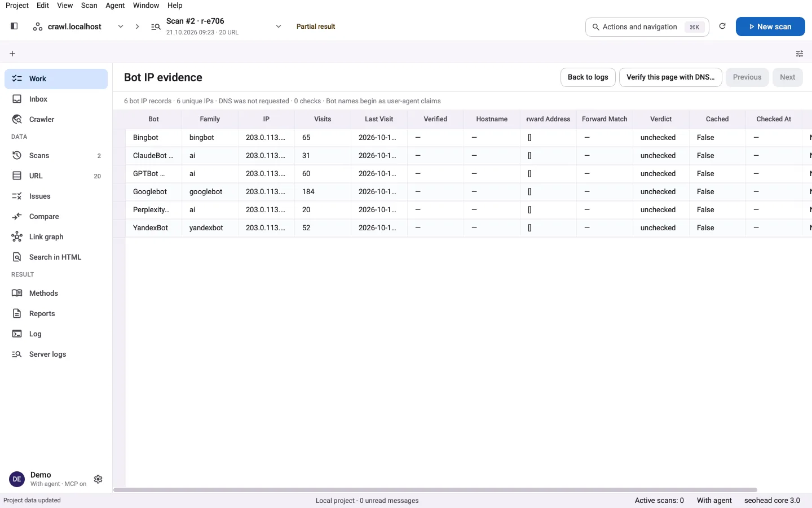Toggle the sidebar panel icon
Viewport: 812px width, 508px height.
[14, 26]
